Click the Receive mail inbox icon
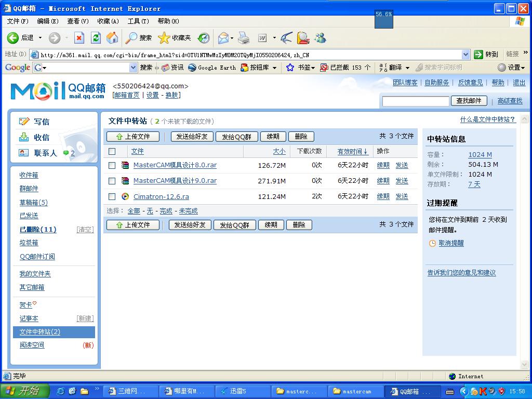 pos(24,137)
